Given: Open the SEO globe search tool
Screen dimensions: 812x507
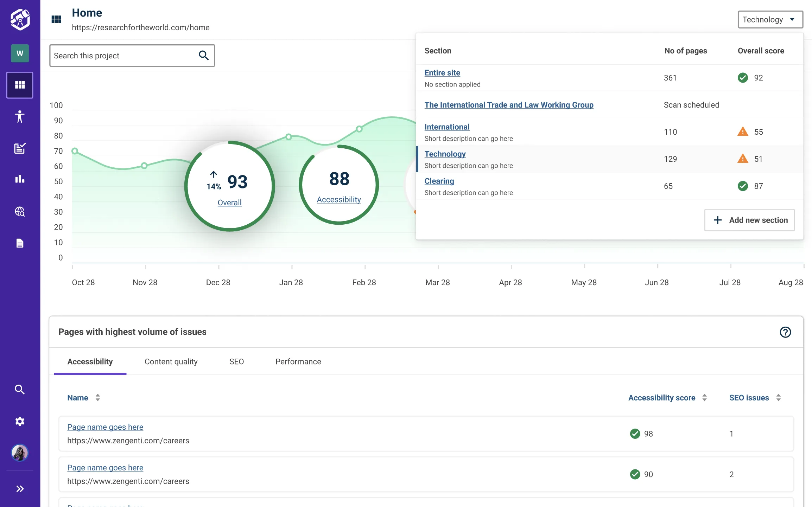Looking at the screenshot, I should point(20,211).
